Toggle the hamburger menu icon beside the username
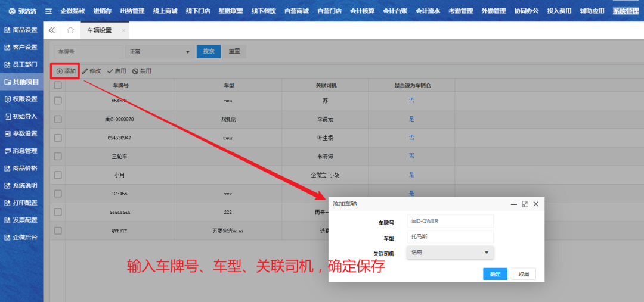This screenshot has height=302, width=644. pos(48,11)
